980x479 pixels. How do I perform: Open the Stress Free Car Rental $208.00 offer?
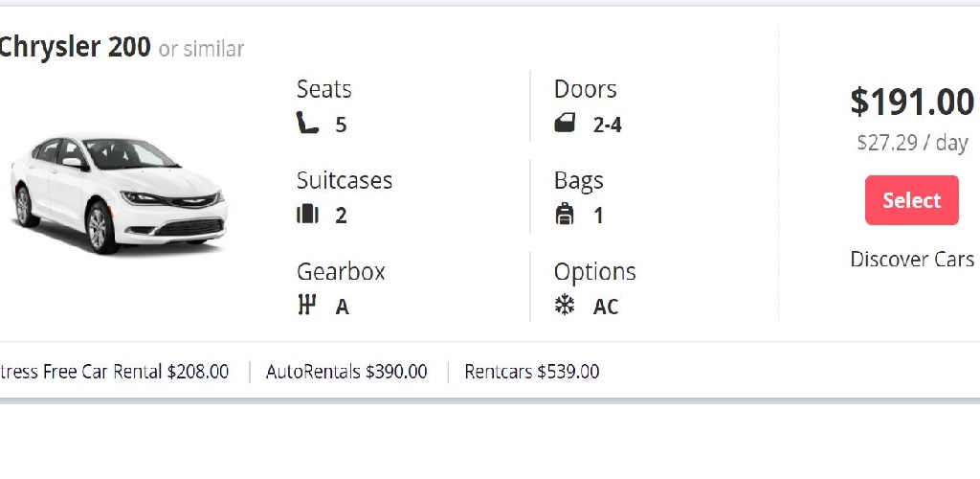point(114,372)
